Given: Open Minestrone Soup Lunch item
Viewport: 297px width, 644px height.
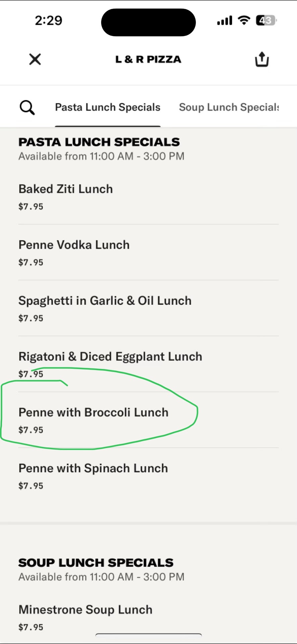Looking at the screenshot, I should (x=85, y=610).
